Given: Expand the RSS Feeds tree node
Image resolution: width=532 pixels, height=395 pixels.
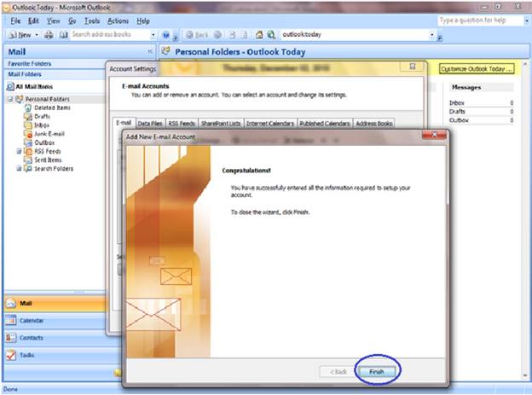Looking at the screenshot, I should (x=19, y=151).
